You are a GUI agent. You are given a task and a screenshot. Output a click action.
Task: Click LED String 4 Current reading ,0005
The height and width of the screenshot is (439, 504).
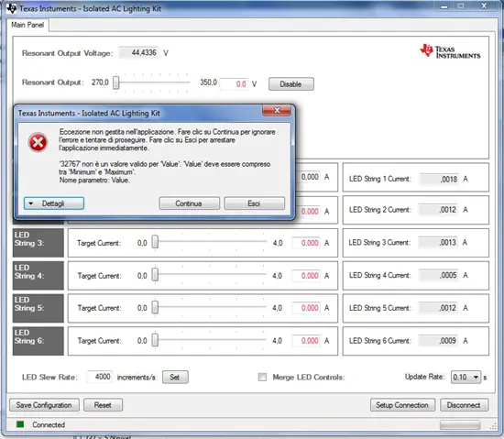(x=439, y=275)
